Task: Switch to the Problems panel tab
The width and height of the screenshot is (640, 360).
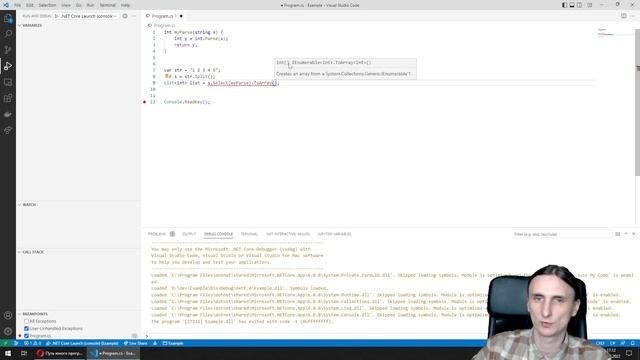Action: (157, 234)
